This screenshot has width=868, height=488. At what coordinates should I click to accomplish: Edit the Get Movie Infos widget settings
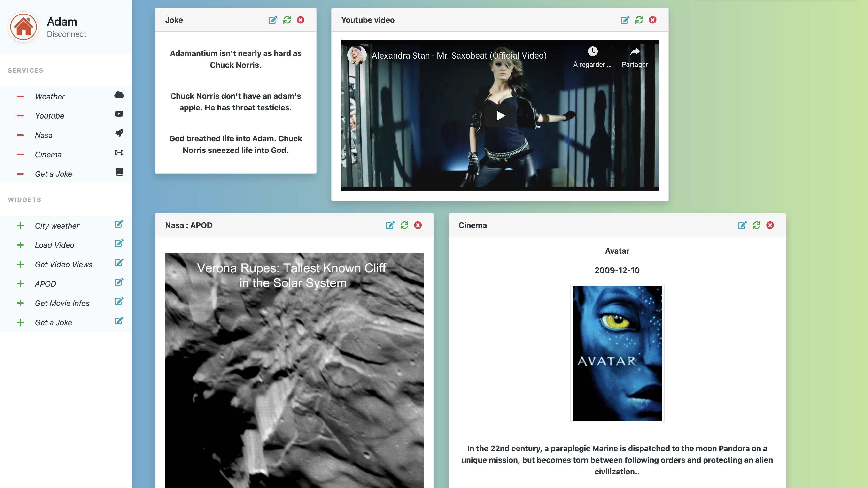point(119,301)
